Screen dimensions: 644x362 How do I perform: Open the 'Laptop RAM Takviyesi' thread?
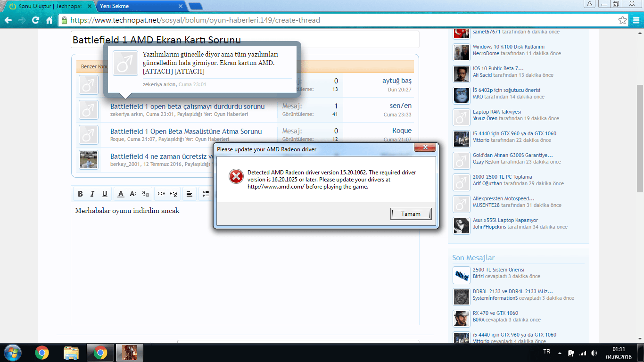point(497,112)
